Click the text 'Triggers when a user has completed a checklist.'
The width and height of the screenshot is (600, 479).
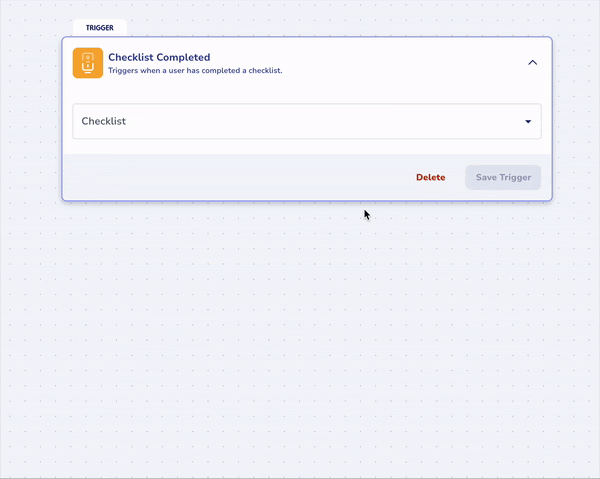pyautogui.click(x=195, y=71)
